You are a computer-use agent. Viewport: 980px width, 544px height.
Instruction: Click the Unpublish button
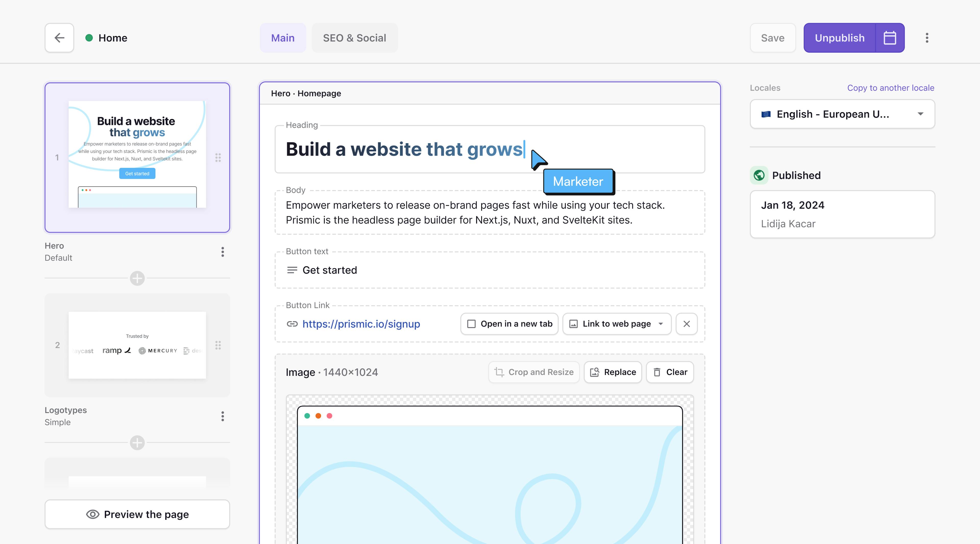click(839, 38)
